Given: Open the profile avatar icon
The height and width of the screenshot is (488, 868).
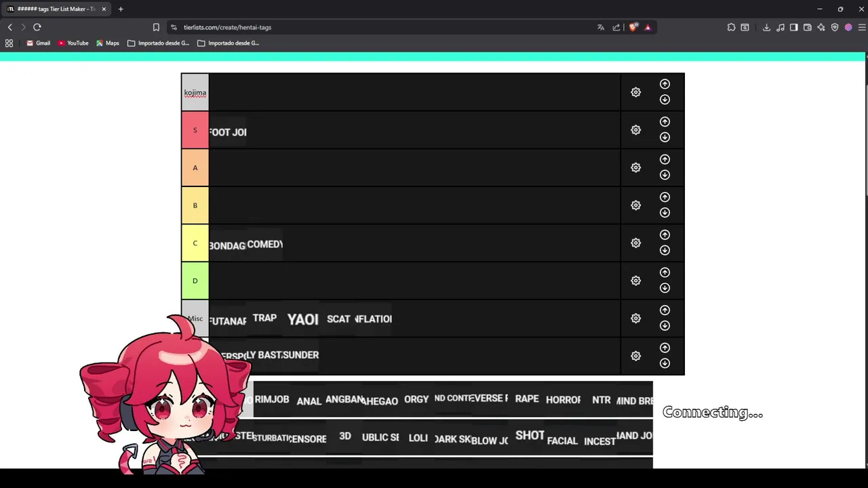Looking at the screenshot, I should point(848,27).
